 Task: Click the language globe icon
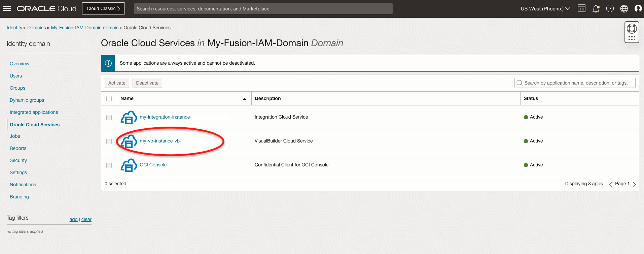pyautogui.click(x=624, y=9)
